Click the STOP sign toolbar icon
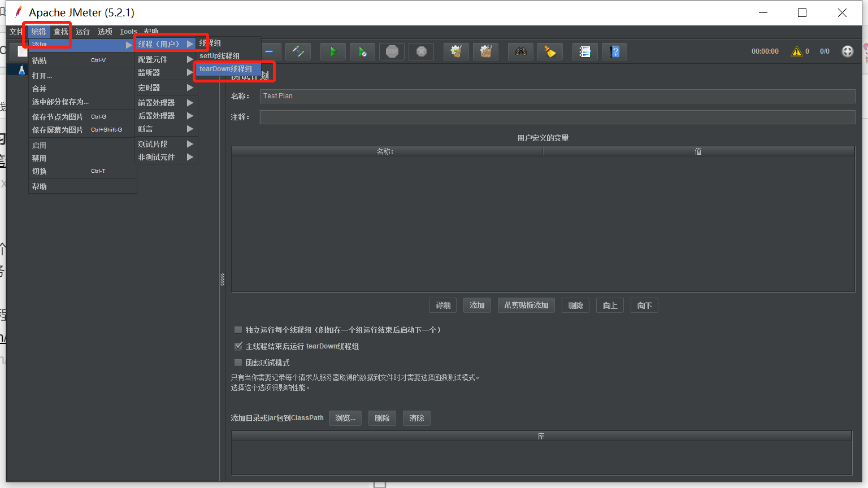 point(392,52)
